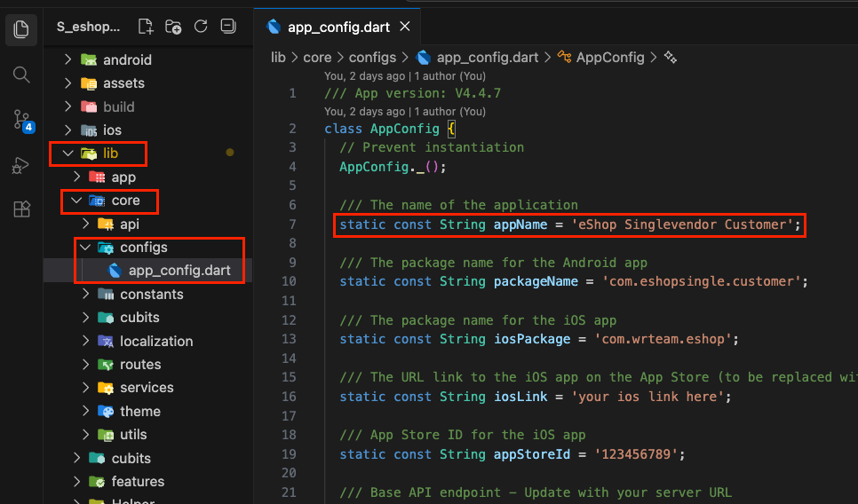Click the New Folder icon in explorer header

pyautogui.click(x=173, y=27)
